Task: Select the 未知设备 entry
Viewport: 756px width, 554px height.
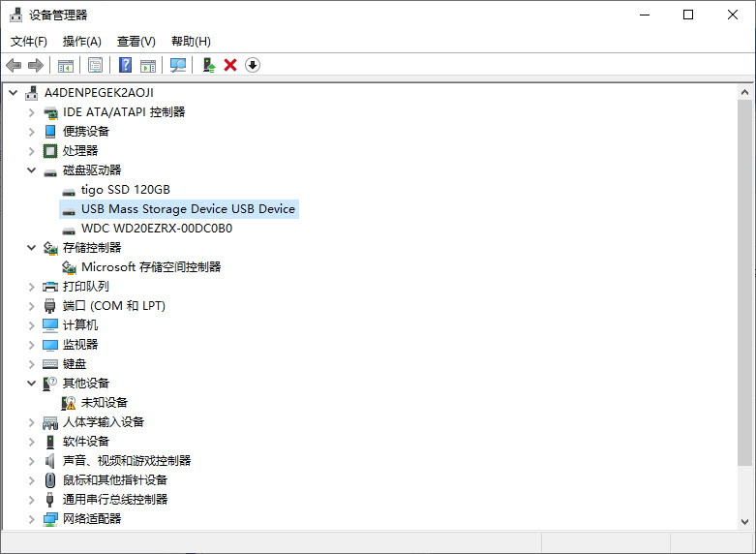Action: pos(105,403)
